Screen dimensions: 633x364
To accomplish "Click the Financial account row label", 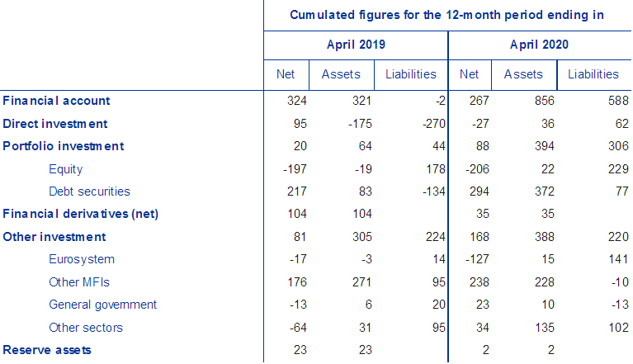I will (x=57, y=101).
